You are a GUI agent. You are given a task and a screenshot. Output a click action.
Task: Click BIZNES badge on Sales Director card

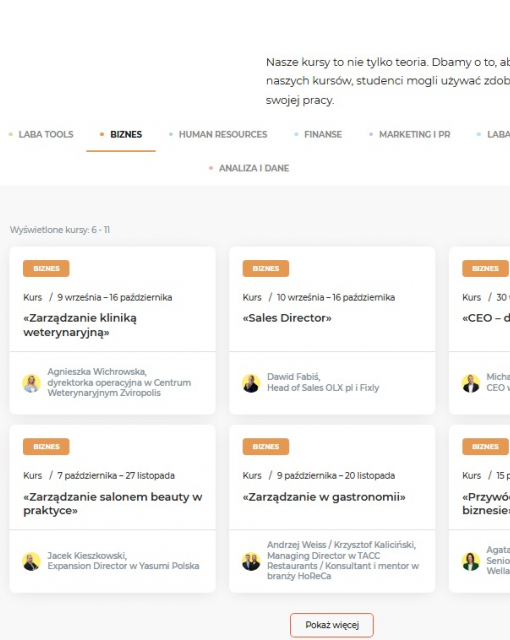coord(266,269)
